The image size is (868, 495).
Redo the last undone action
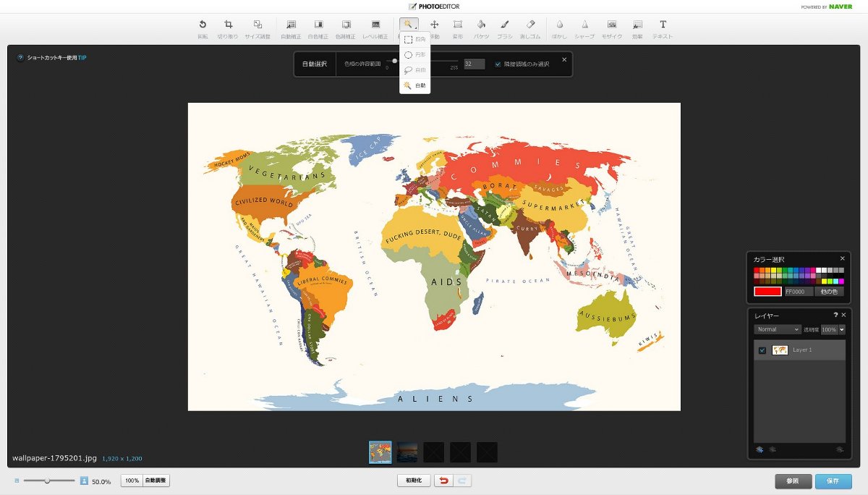click(x=462, y=481)
